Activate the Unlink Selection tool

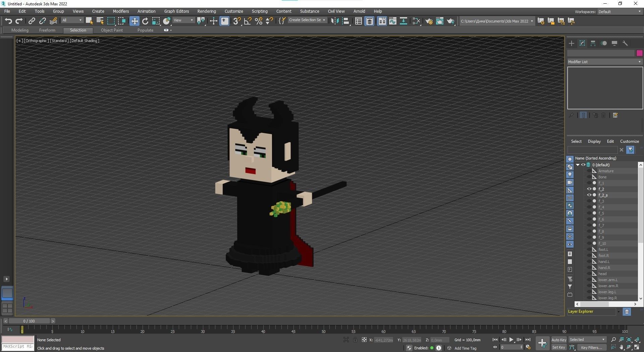[42, 21]
